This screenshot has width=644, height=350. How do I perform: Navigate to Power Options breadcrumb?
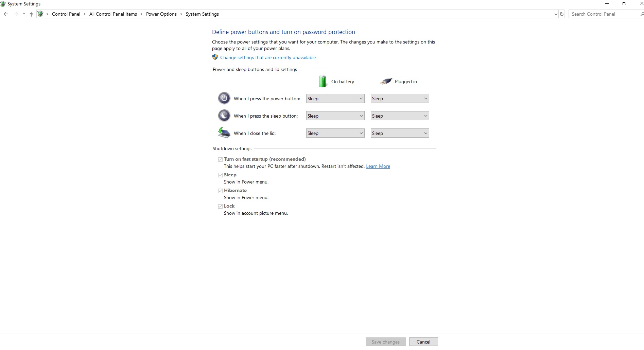(x=161, y=14)
